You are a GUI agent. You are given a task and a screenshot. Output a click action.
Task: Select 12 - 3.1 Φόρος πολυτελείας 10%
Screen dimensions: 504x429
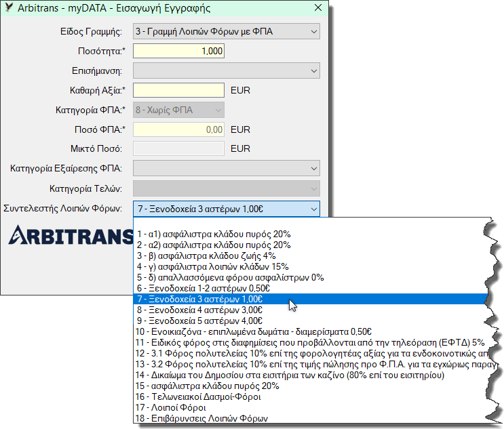click(310, 354)
